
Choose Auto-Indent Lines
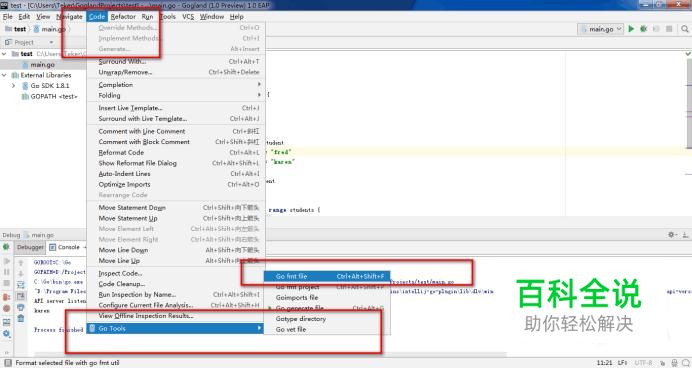pyautogui.click(x=176, y=174)
